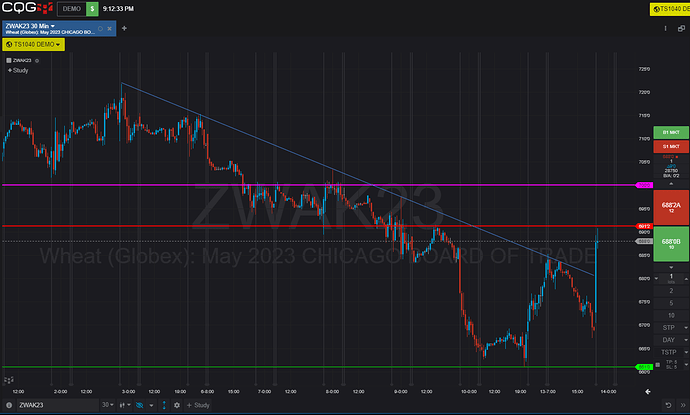
Task: Click + Study in the bottom toolbar
Action: (198, 405)
